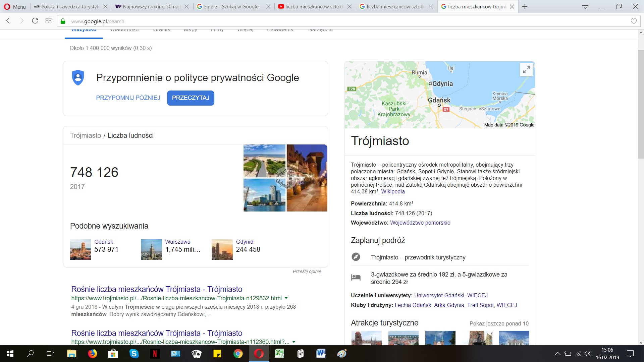The height and width of the screenshot is (362, 644).
Task: Switch to the YouTube 'liczba mieszkancow' tab
Action: pos(314,6)
